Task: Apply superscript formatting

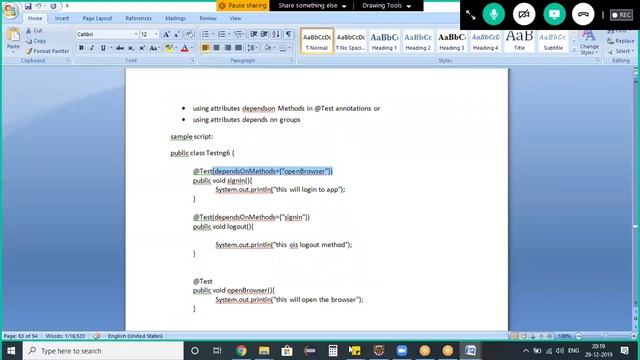Action: (142, 48)
